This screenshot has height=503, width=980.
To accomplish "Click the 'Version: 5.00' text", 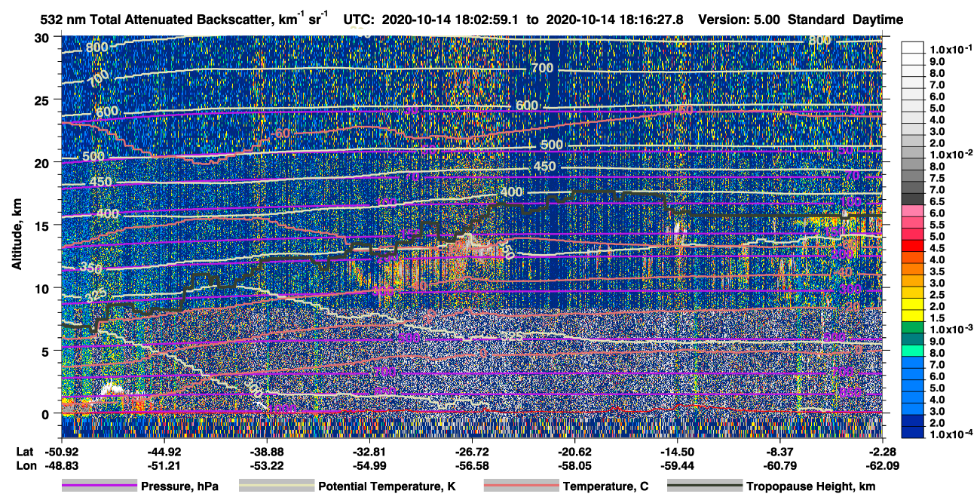I will tap(738, 20).
